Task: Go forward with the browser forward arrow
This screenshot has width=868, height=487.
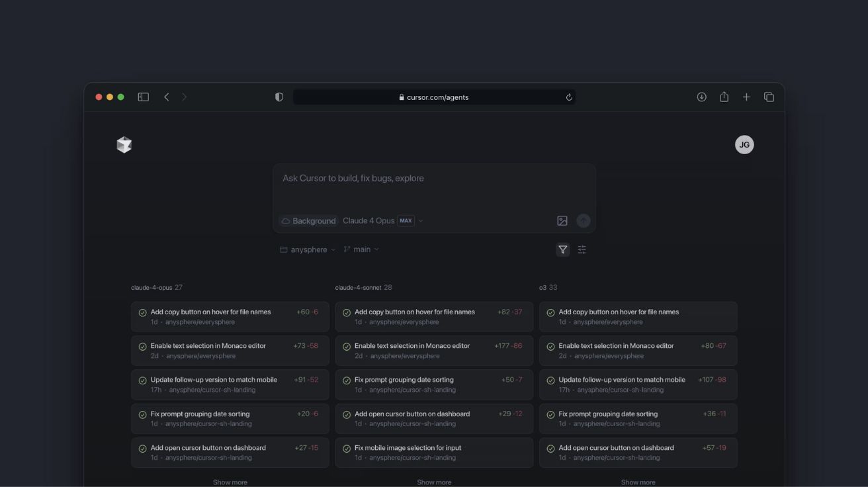Action: coord(185,97)
